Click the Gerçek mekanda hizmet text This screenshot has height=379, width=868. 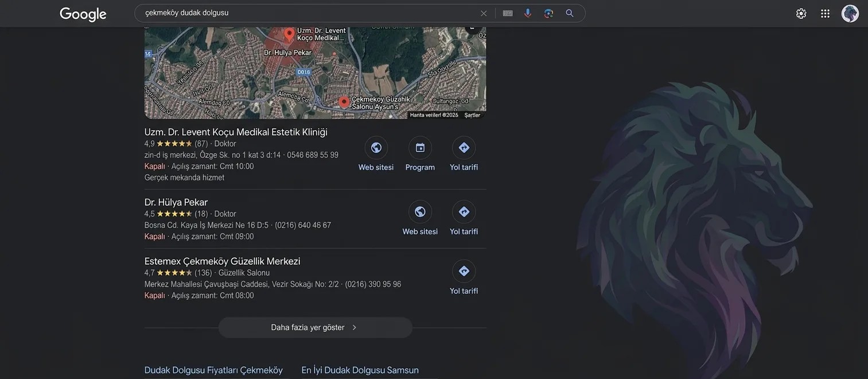point(185,177)
